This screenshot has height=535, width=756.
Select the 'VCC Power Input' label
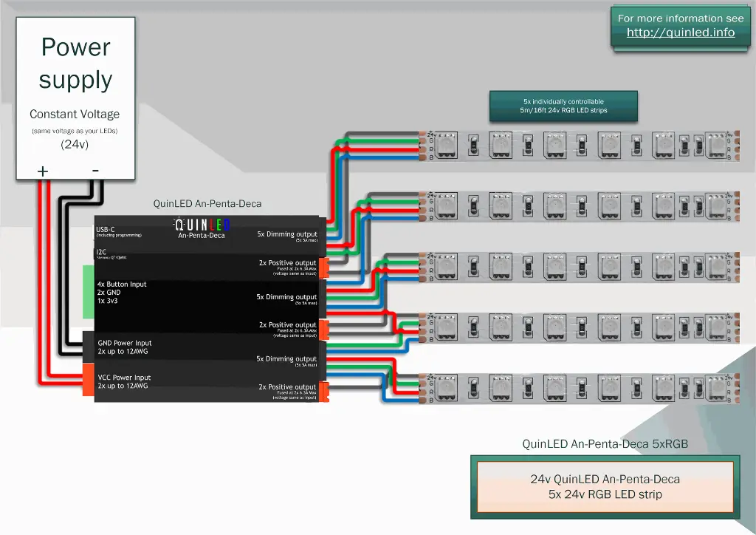124,378
